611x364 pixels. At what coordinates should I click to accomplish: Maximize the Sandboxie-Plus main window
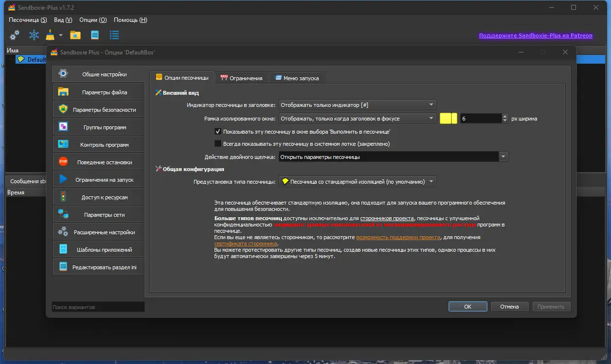(x=574, y=7)
